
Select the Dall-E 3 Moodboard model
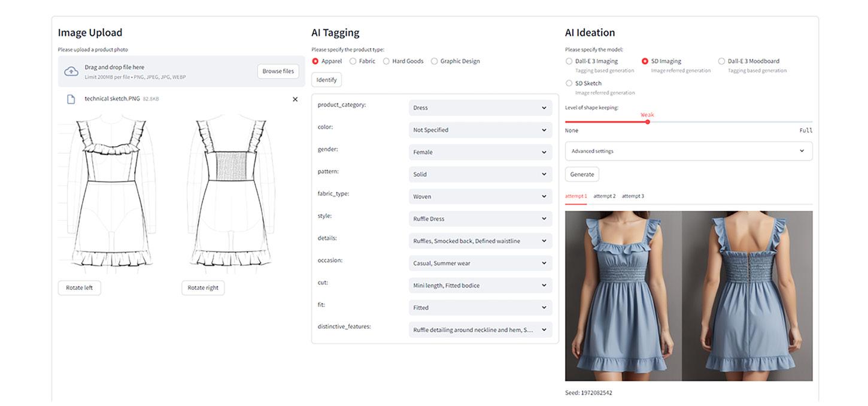[721, 61]
